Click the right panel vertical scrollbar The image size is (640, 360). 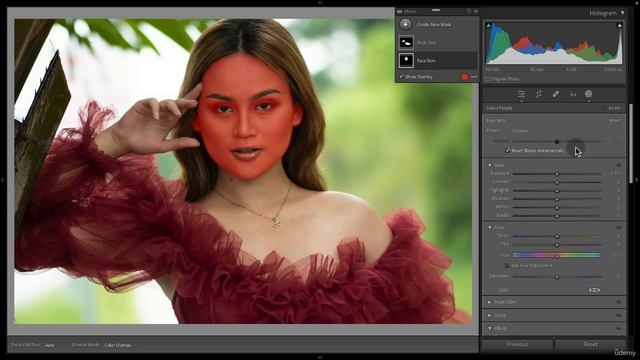631,143
